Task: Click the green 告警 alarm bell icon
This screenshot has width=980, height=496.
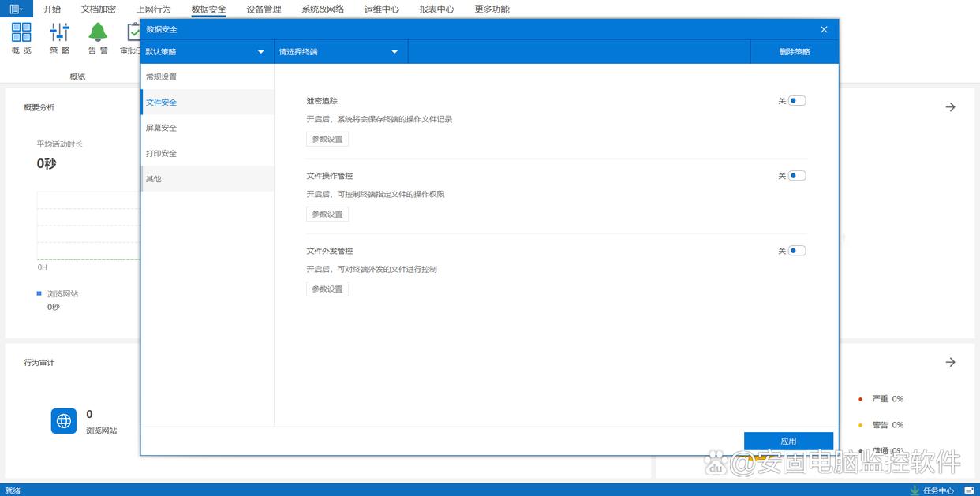Action: [98, 32]
